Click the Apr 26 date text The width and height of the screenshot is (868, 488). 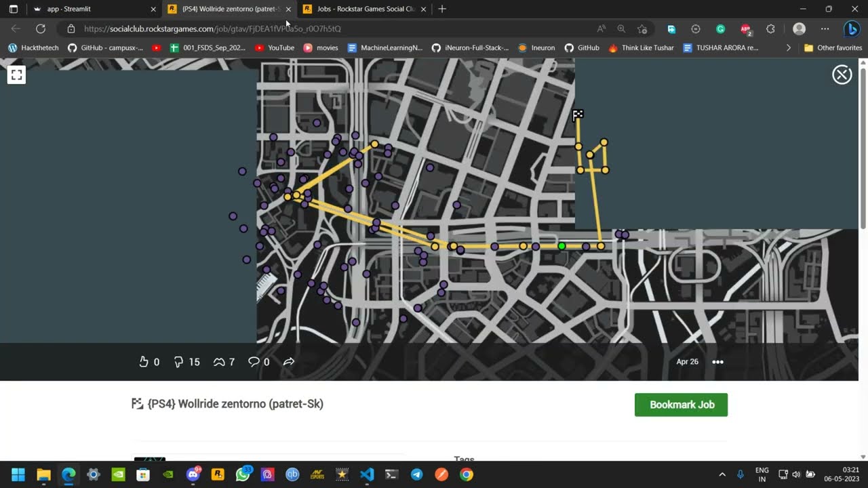coord(687,362)
